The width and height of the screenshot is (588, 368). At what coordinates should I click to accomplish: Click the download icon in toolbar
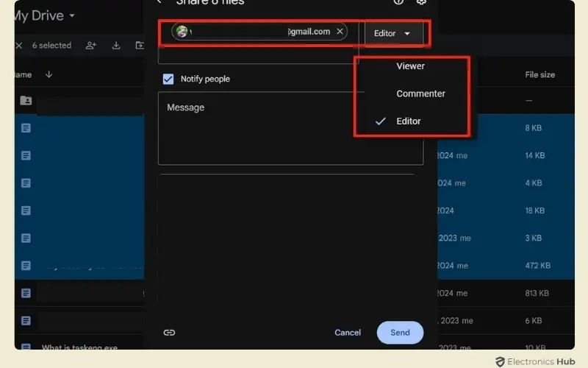point(116,46)
